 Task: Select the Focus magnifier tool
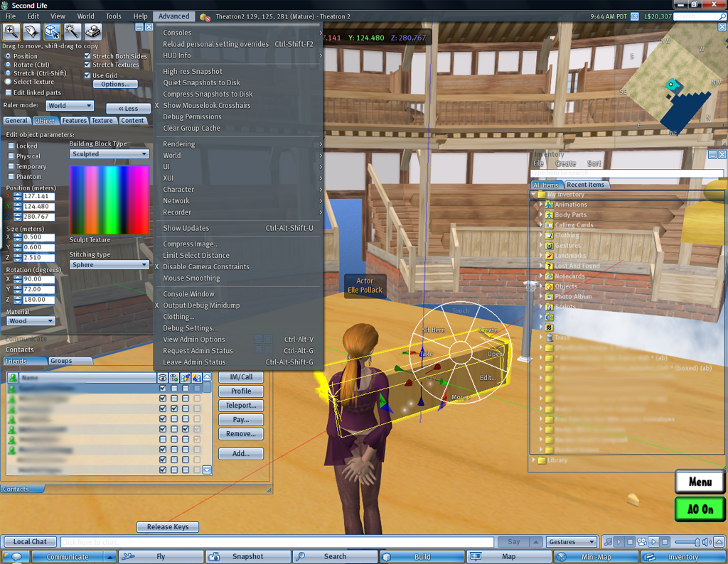(x=11, y=31)
